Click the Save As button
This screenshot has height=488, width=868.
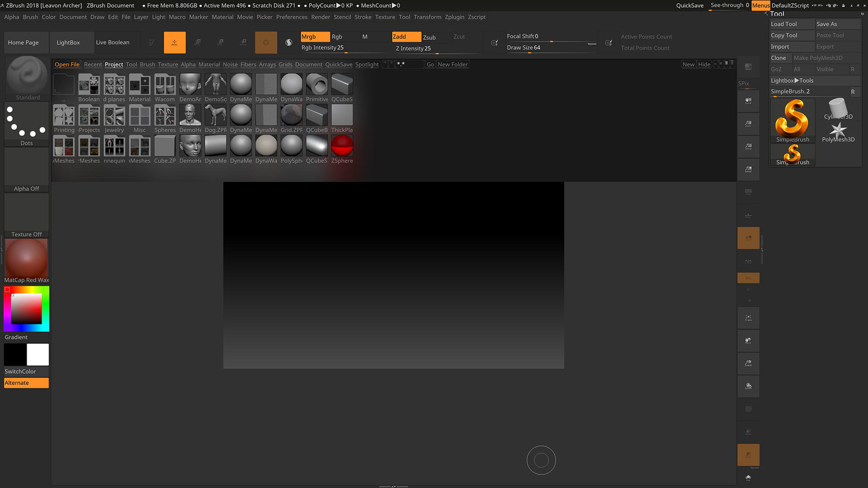[838, 24]
